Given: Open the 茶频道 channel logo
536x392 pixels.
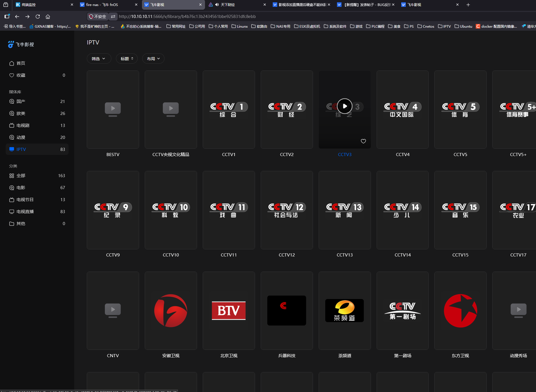Looking at the screenshot, I should click(x=345, y=311).
